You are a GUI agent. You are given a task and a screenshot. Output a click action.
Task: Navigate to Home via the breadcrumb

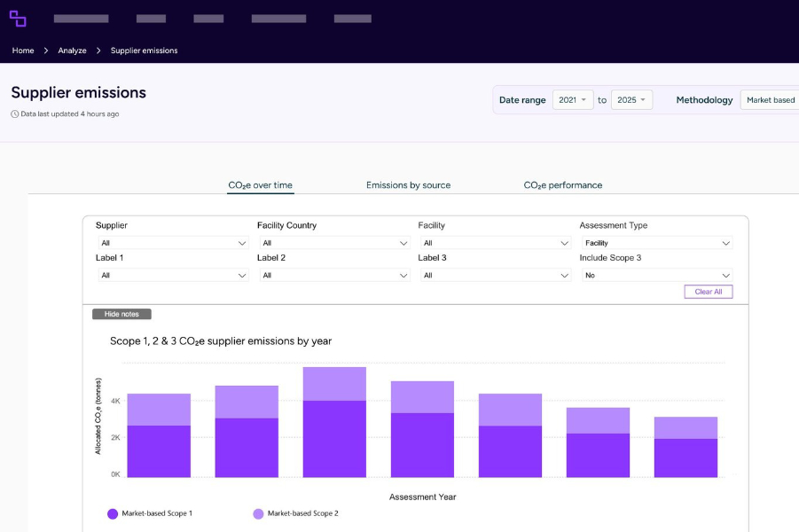point(22,50)
